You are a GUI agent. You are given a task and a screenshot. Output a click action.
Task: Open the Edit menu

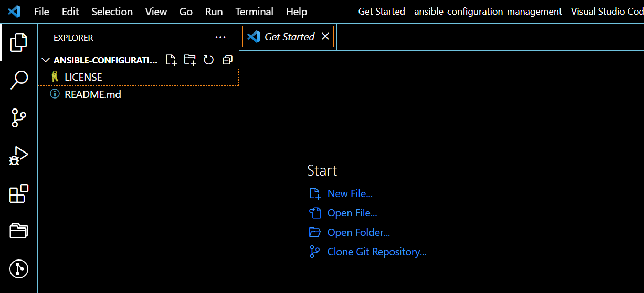click(70, 12)
